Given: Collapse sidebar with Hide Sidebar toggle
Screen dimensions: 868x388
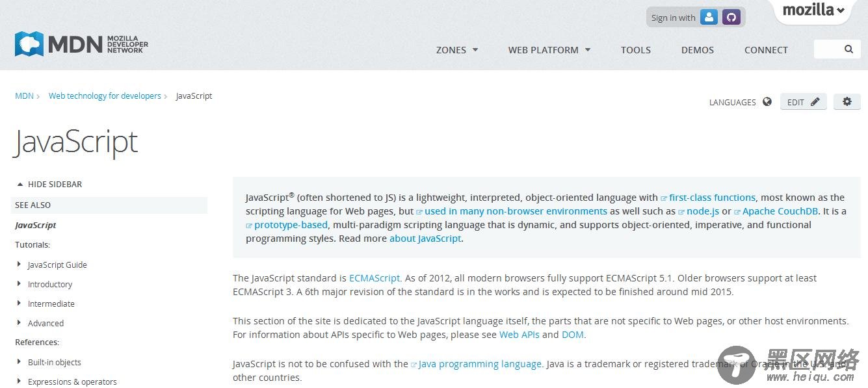Looking at the screenshot, I should coord(50,185).
